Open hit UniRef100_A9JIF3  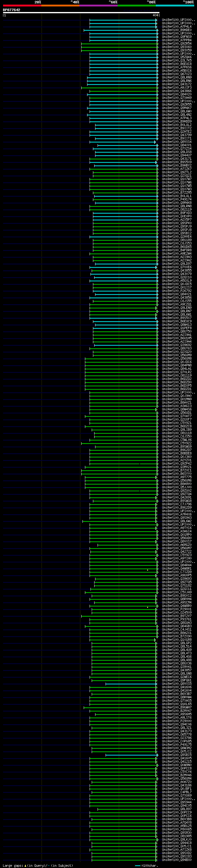(x=176, y=88)
